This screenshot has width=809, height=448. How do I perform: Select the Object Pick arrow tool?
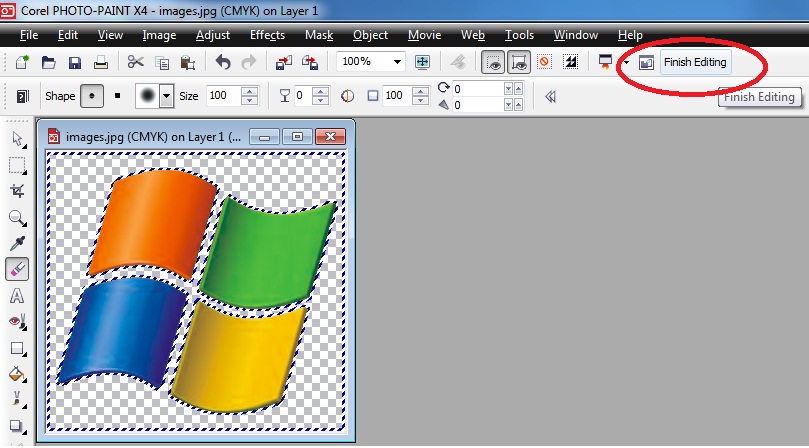click(x=17, y=139)
